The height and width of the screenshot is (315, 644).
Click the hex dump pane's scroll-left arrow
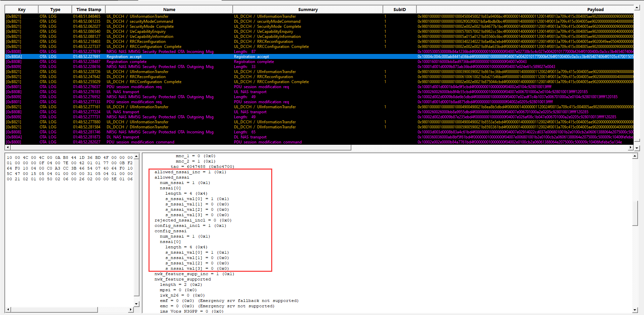click(8, 310)
